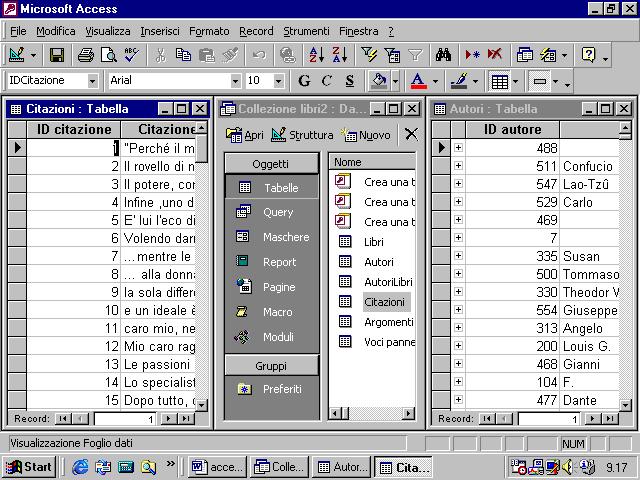
Task: Open the Inserisci menu
Action: click(x=160, y=31)
